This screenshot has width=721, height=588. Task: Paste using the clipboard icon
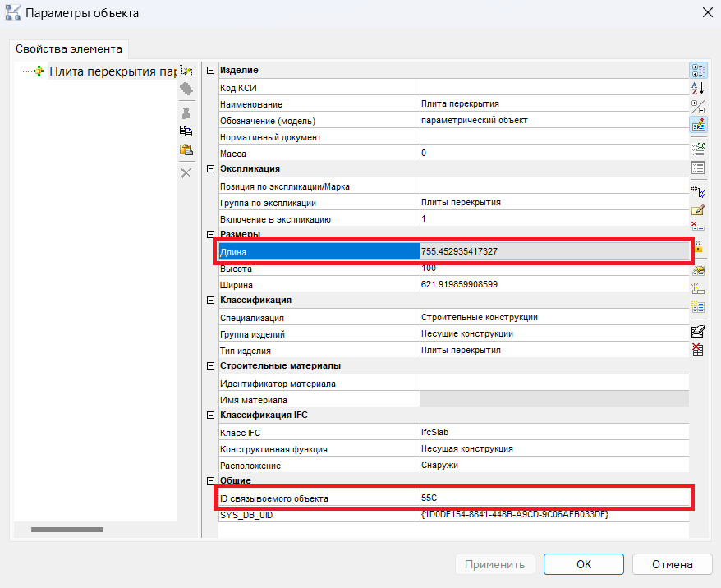186,149
